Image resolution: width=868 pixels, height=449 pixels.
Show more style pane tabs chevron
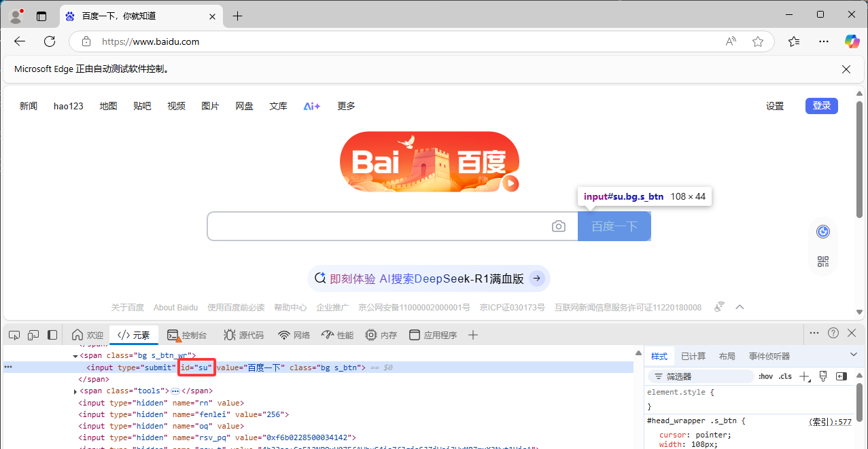(854, 355)
